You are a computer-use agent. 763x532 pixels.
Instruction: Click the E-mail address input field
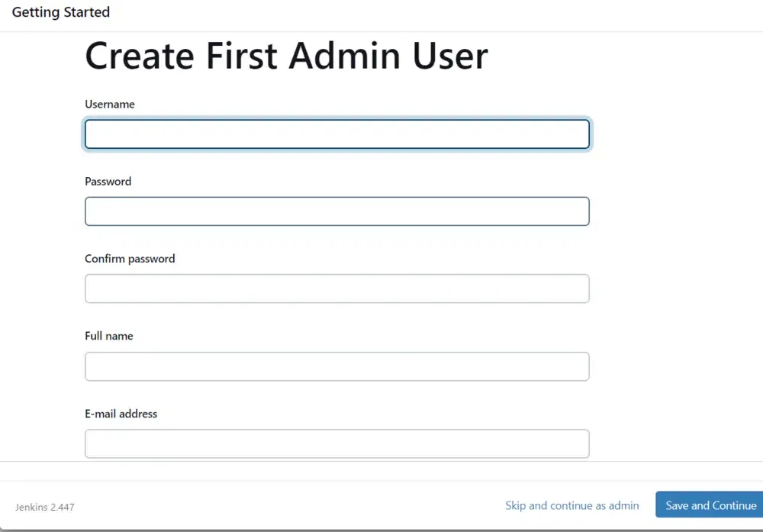click(x=336, y=443)
